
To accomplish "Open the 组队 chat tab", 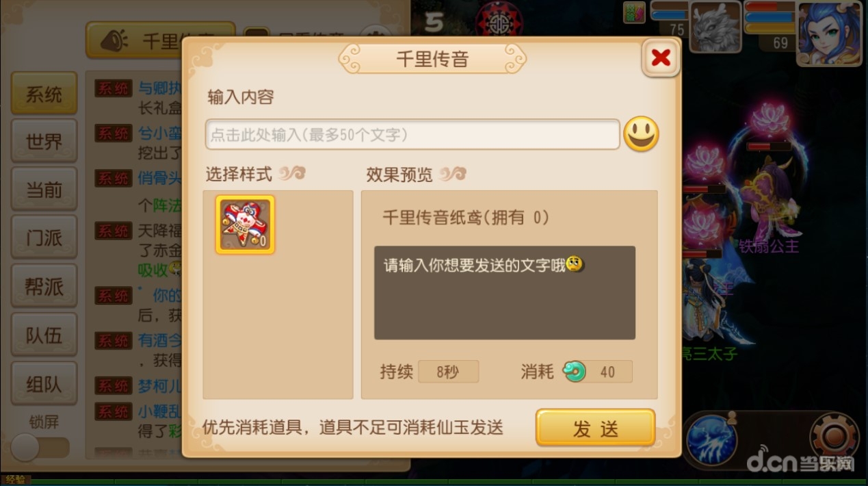I will (44, 383).
